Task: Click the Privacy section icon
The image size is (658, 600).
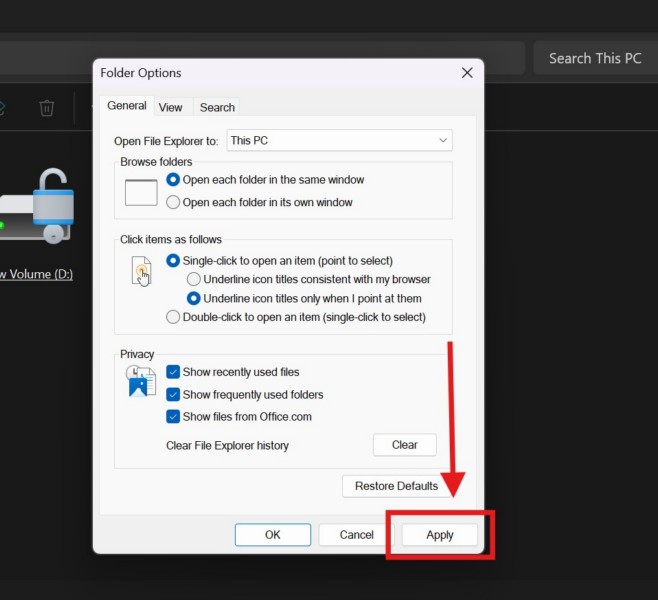Action: click(141, 381)
